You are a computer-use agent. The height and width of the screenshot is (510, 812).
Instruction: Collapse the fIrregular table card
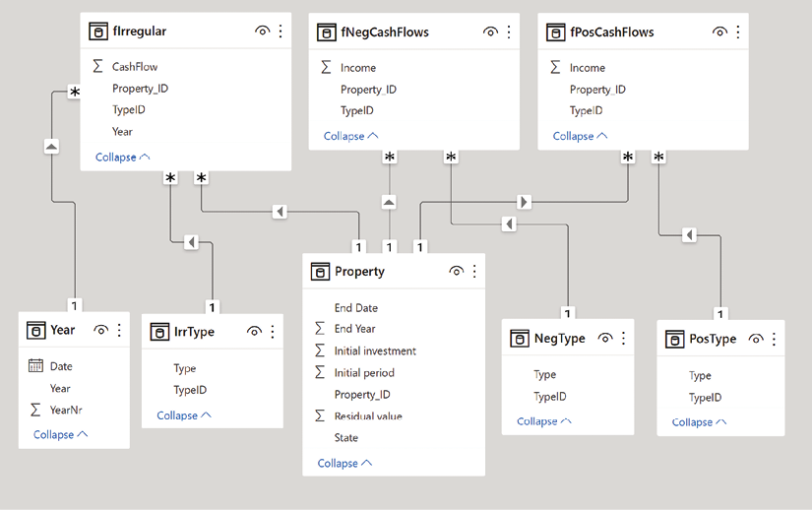click(x=123, y=157)
